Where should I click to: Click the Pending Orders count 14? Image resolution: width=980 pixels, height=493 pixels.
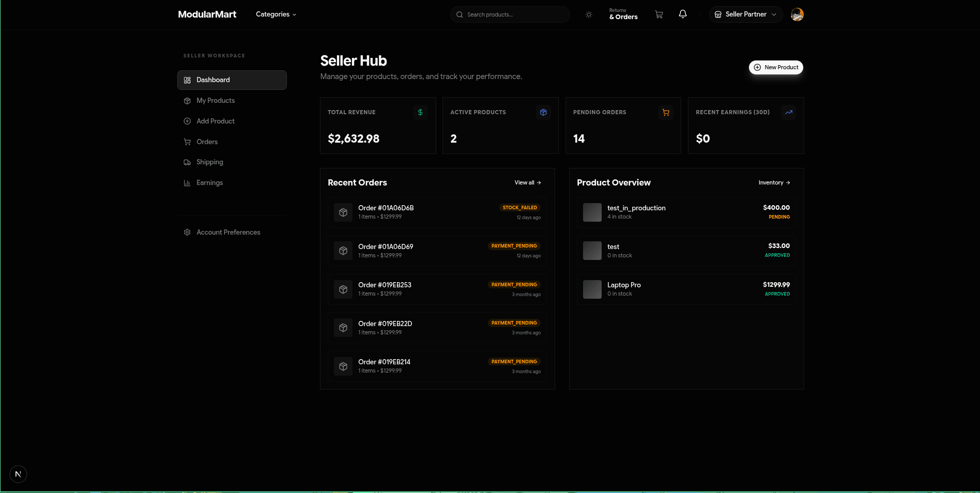pyautogui.click(x=579, y=138)
